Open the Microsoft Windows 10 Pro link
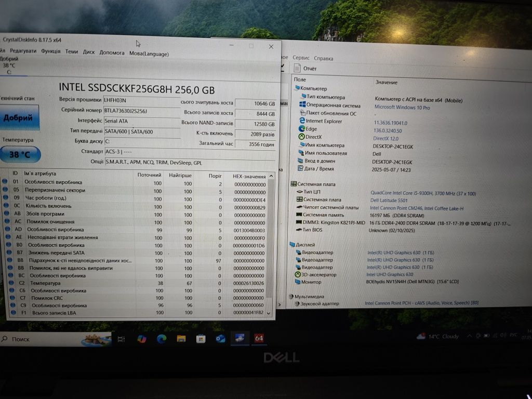The image size is (532, 399). tap(402, 107)
